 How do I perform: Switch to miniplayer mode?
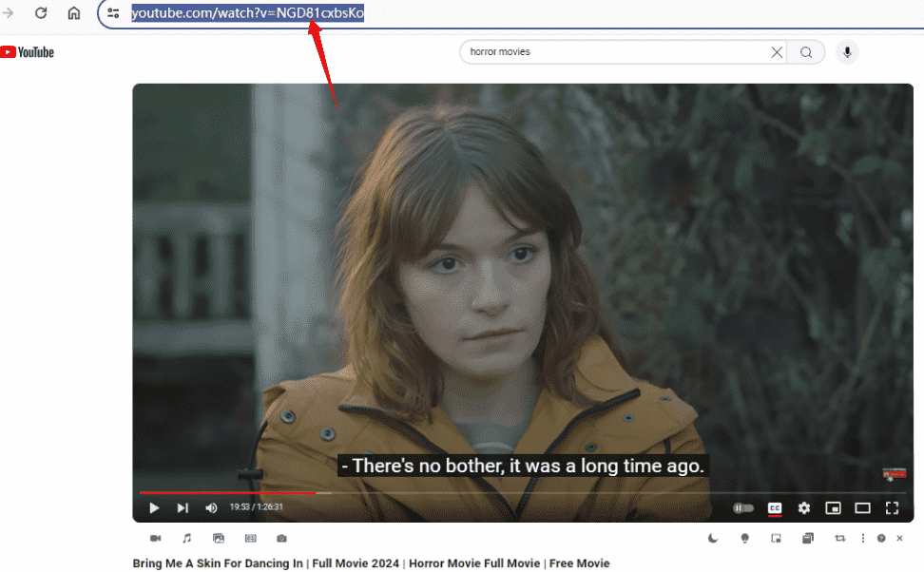(833, 508)
